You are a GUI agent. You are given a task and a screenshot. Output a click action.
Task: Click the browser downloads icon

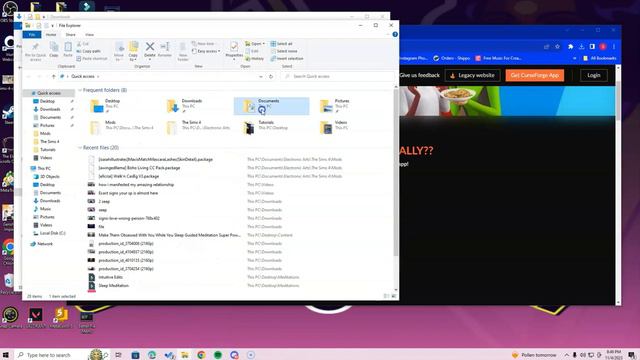point(582,47)
